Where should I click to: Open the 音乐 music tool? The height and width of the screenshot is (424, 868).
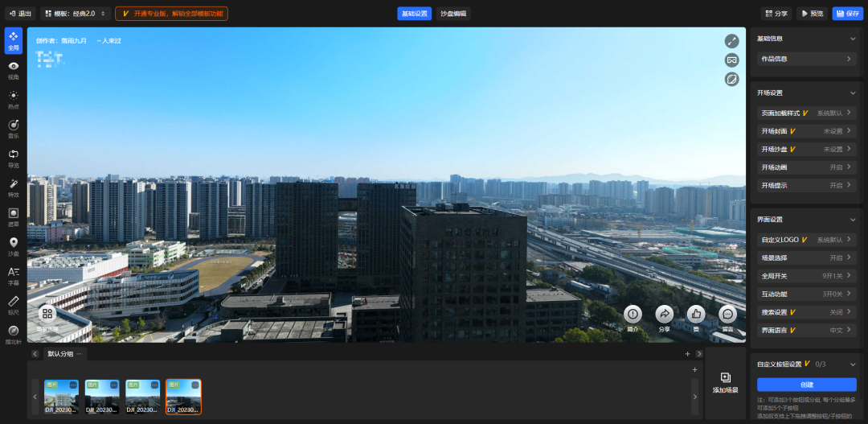(14, 130)
